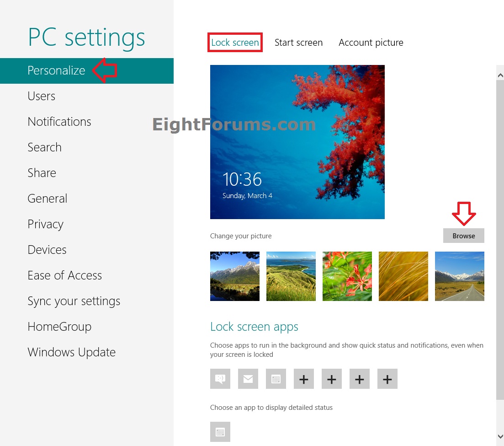Click the first plus to add lock screen app

click(x=304, y=379)
